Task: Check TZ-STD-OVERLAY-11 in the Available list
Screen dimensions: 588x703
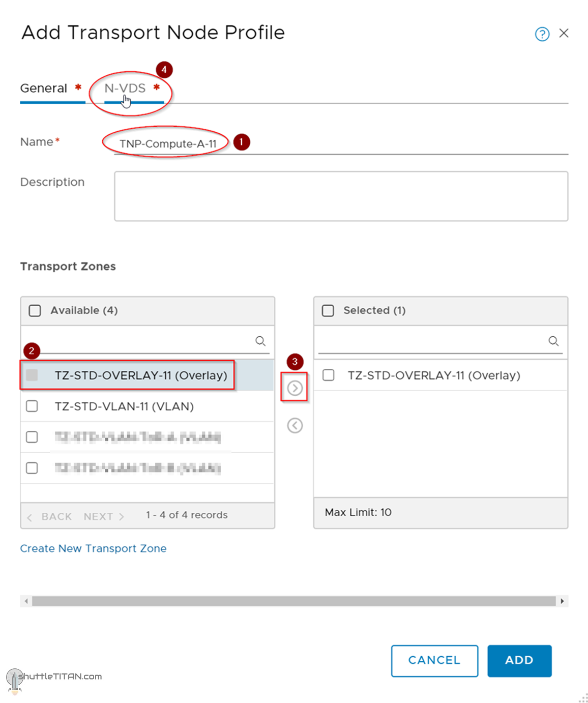Action: coord(32,375)
